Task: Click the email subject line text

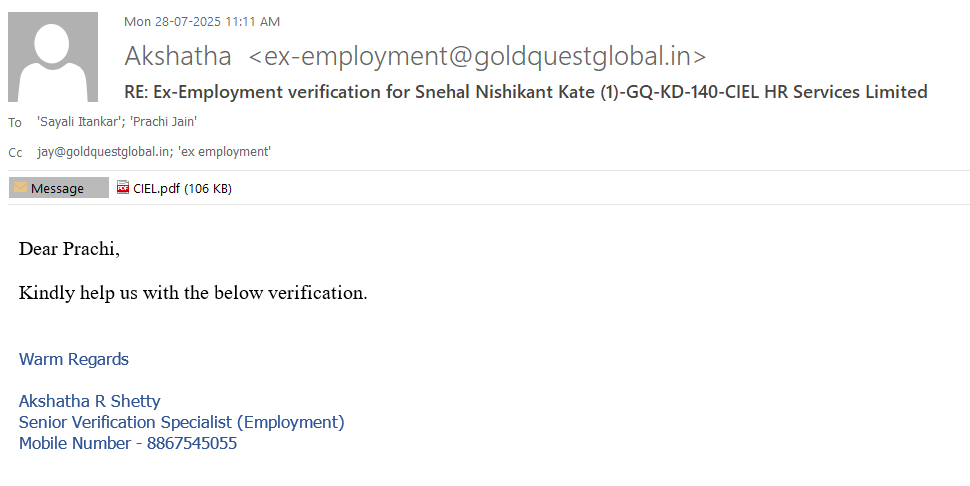Action: (526, 92)
